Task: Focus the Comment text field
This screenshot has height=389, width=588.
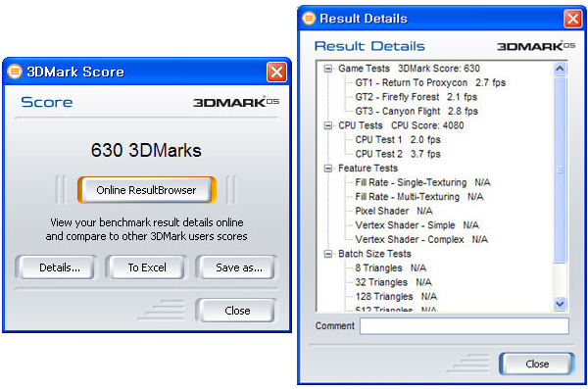Action: click(x=465, y=326)
